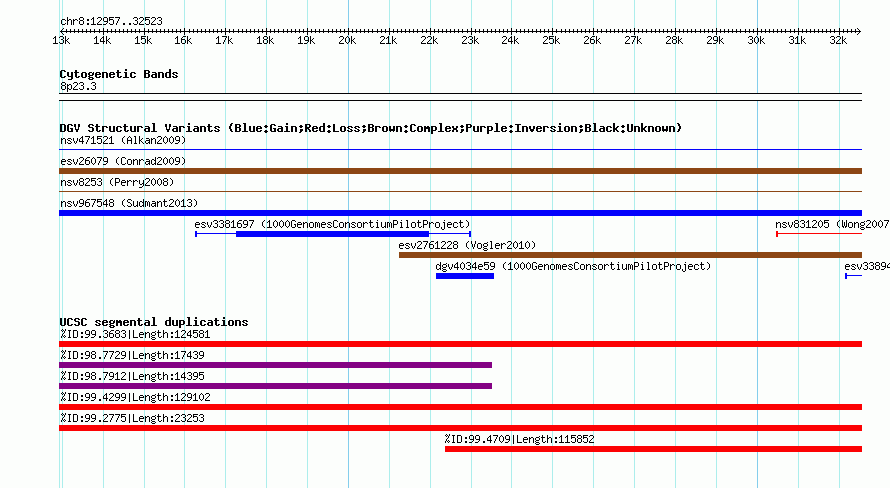Click the 30k ruler position label

click(755, 40)
